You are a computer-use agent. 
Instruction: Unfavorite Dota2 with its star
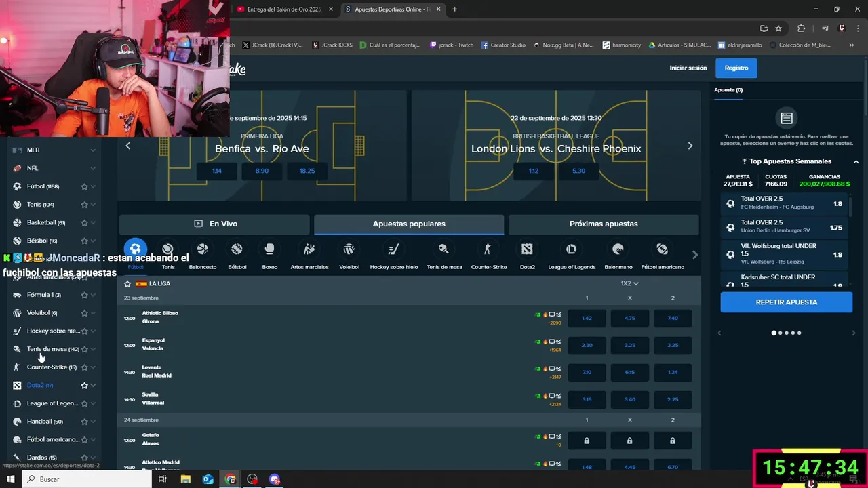[x=84, y=385]
